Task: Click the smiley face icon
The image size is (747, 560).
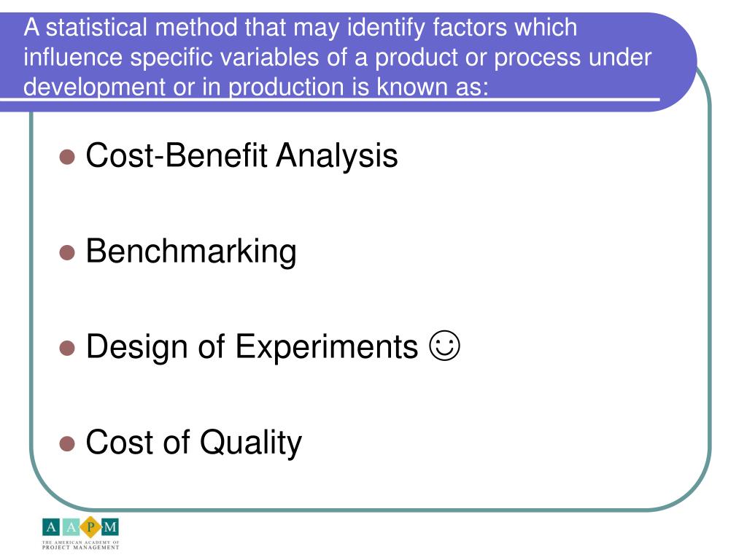Action: point(444,346)
